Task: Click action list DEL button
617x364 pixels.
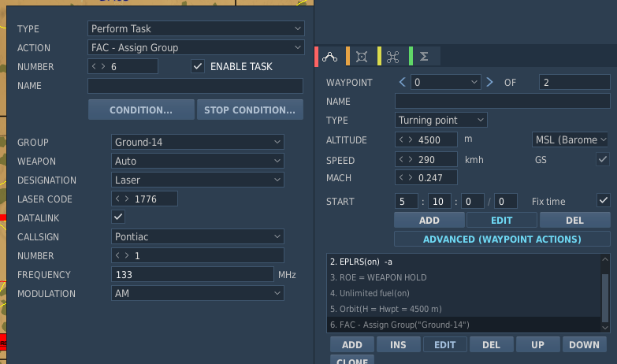Action: (x=492, y=344)
